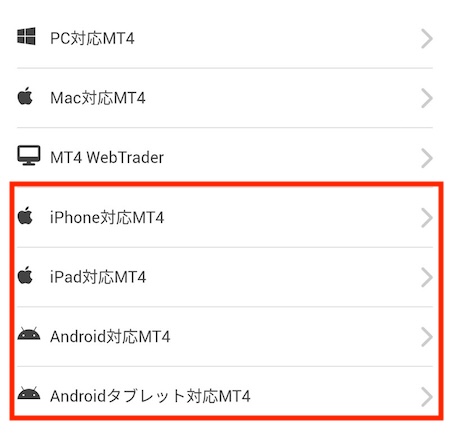The height and width of the screenshot is (446, 450).
Task: Click the Apple icon beside iPad対応MT4
Action: 25,275
